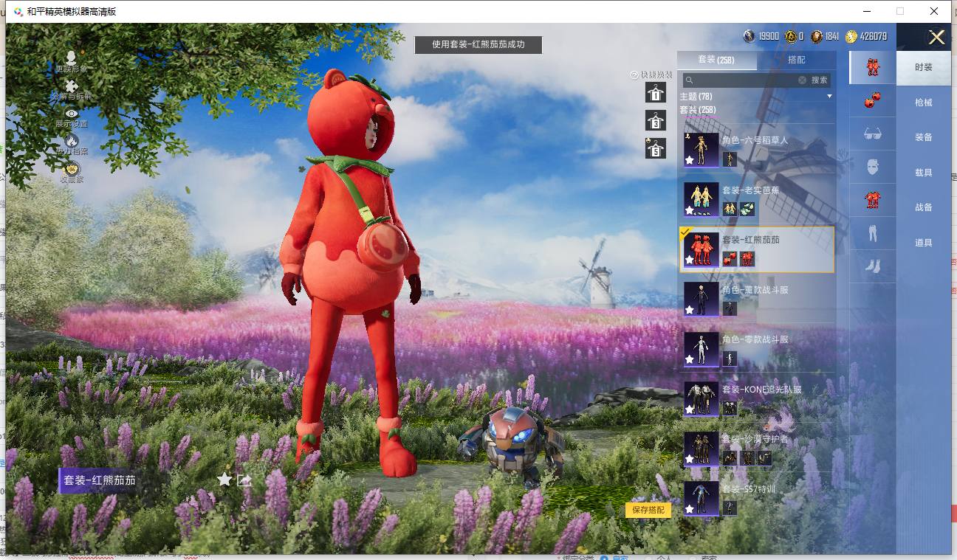Open 分解与拆解 puzzle piece icon

coord(72,87)
